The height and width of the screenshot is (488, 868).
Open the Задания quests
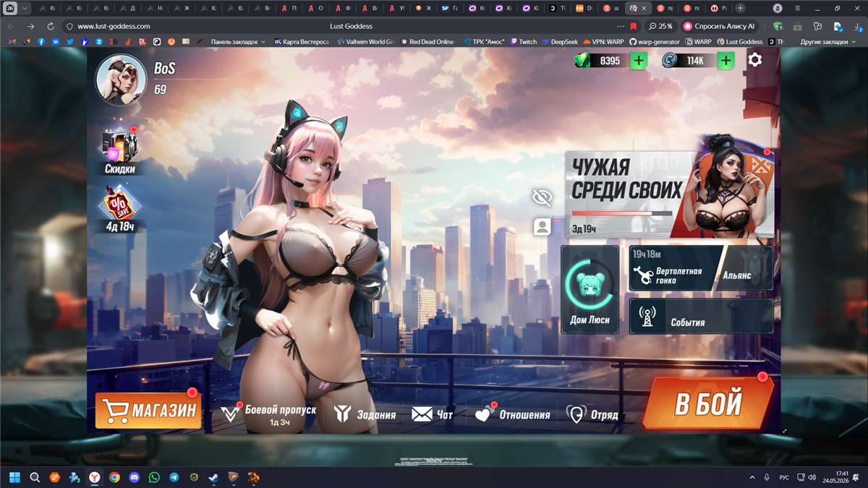click(365, 414)
